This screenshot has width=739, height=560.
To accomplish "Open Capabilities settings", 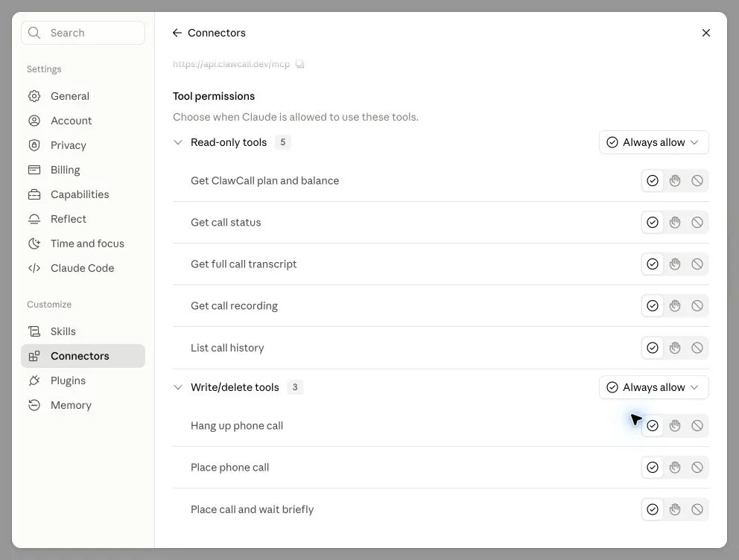I will pyautogui.click(x=83, y=194).
